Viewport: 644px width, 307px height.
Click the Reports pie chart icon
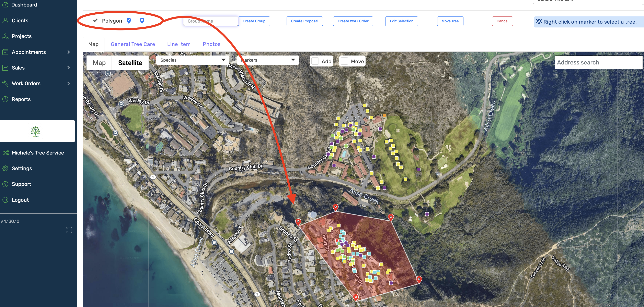coord(5,99)
